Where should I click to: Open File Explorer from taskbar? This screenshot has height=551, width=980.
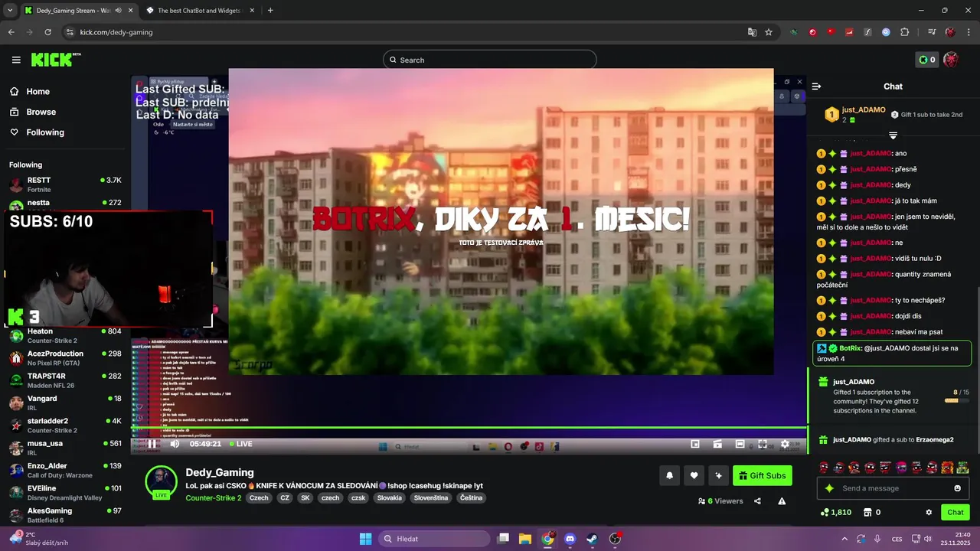(x=525, y=539)
